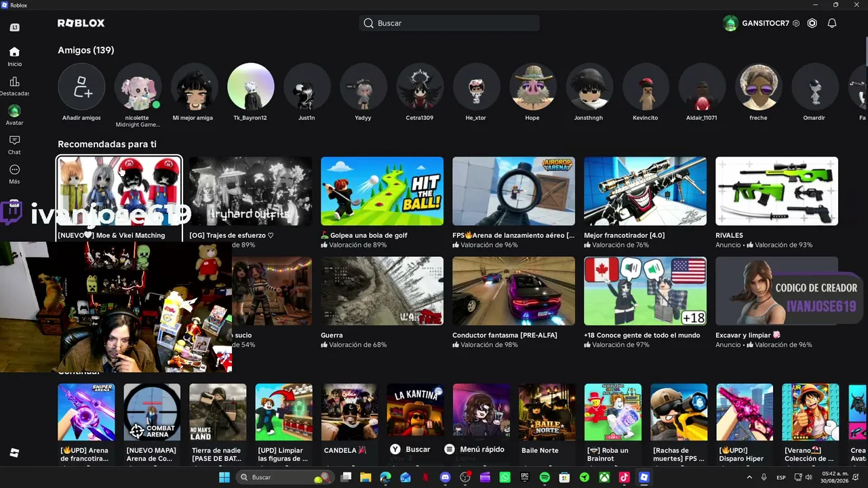The width and height of the screenshot is (868, 488).
Task: Select friend Just1n
Action: [x=307, y=87]
